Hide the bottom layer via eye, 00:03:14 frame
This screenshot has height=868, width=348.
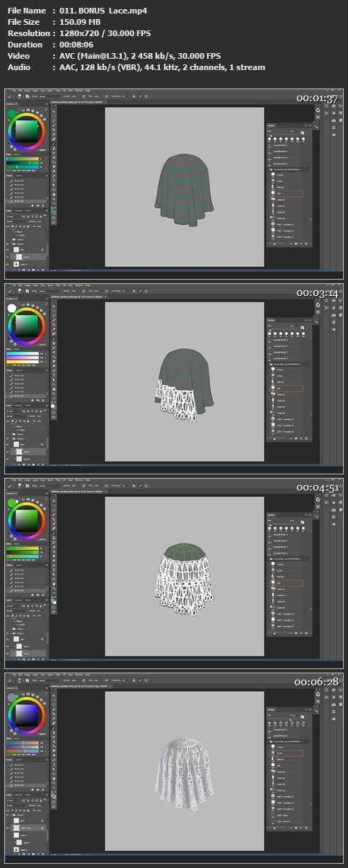pyautogui.click(x=7, y=459)
